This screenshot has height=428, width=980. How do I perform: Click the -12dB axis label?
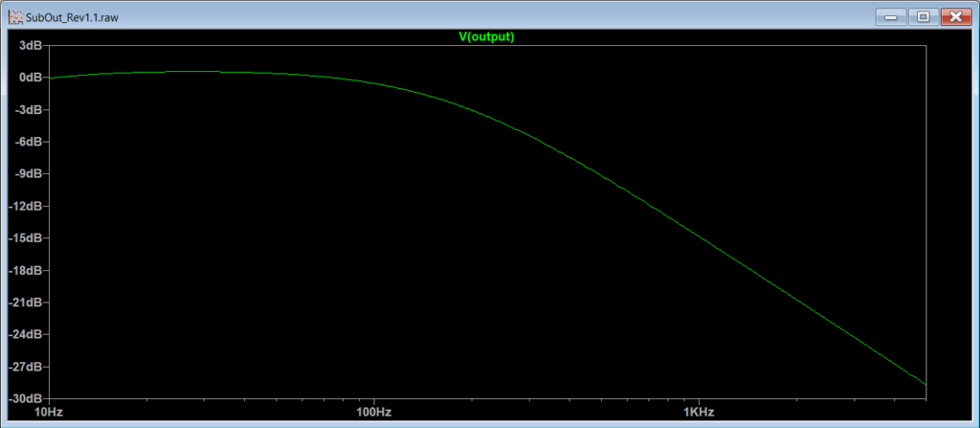pyautogui.click(x=27, y=206)
